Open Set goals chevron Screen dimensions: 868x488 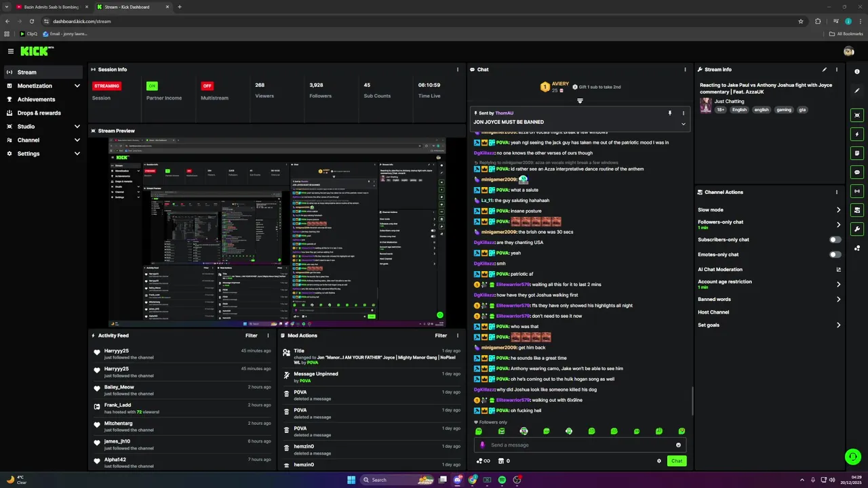838,325
